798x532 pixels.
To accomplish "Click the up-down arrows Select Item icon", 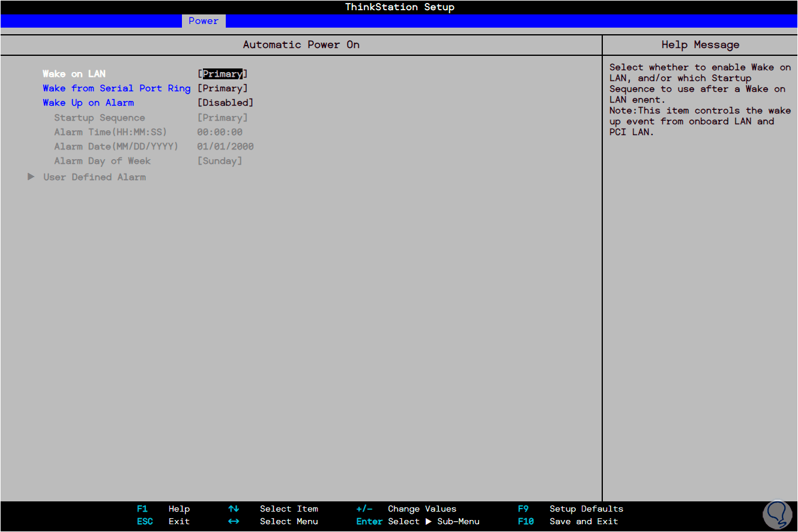I will (x=234, y=509).
